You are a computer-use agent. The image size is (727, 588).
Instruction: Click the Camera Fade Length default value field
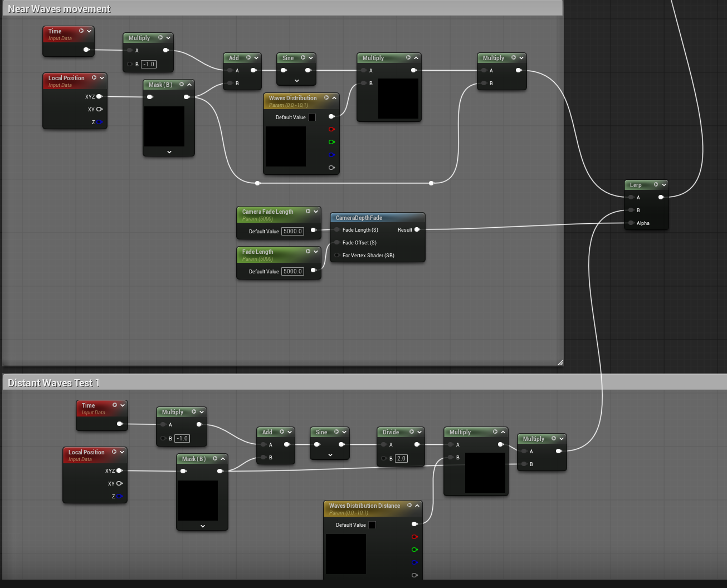292,232
